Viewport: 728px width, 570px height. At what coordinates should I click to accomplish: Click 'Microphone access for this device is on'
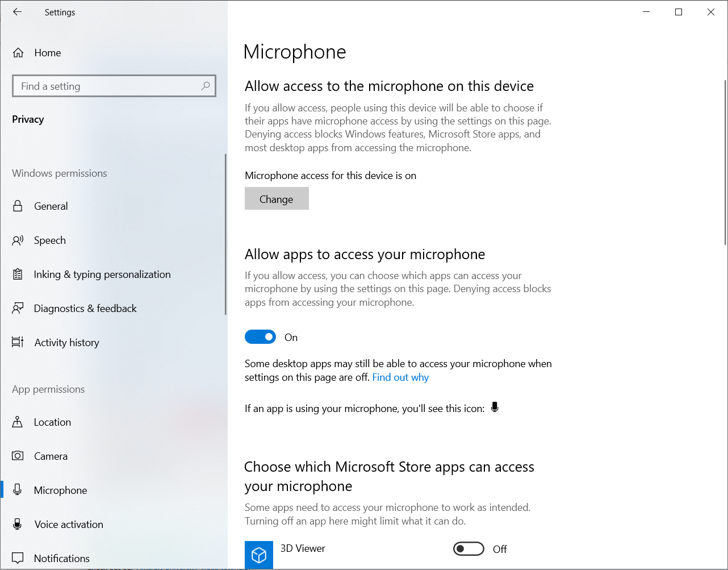pos(330,176)
